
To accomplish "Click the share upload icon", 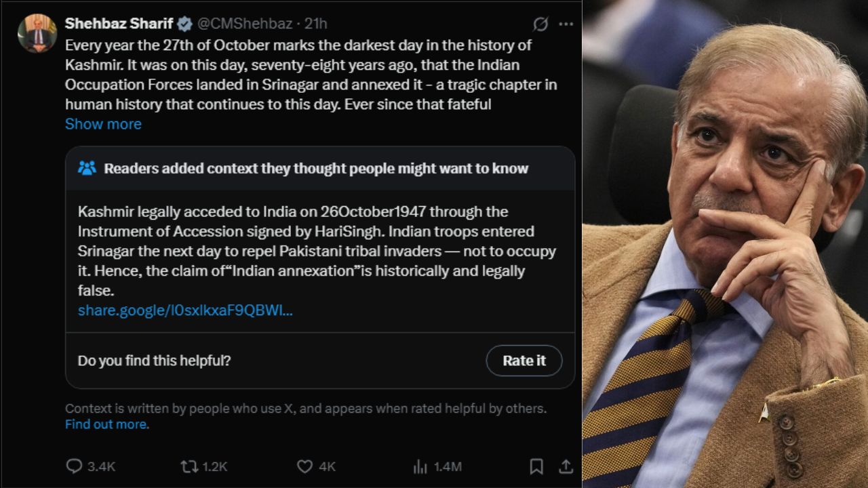I will pos(566,466).
